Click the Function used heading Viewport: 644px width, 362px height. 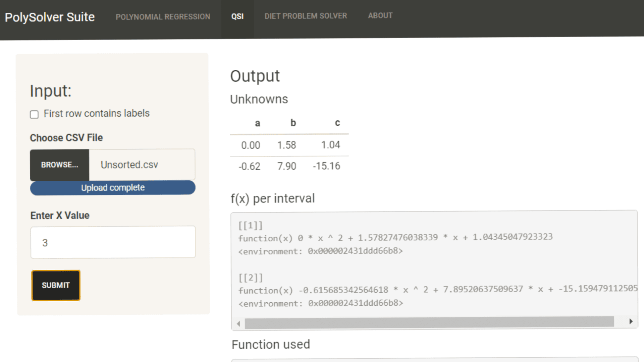pyautogui.click(x=271, y=345)
